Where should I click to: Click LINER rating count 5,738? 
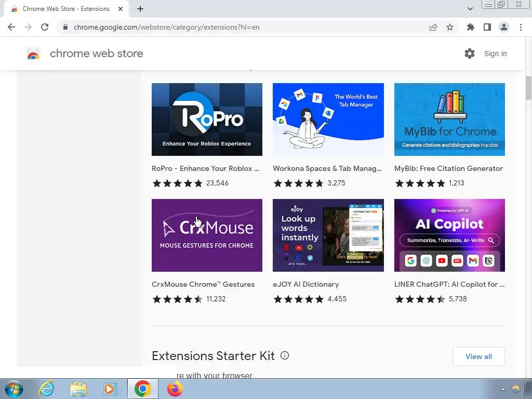coord(458,299)
